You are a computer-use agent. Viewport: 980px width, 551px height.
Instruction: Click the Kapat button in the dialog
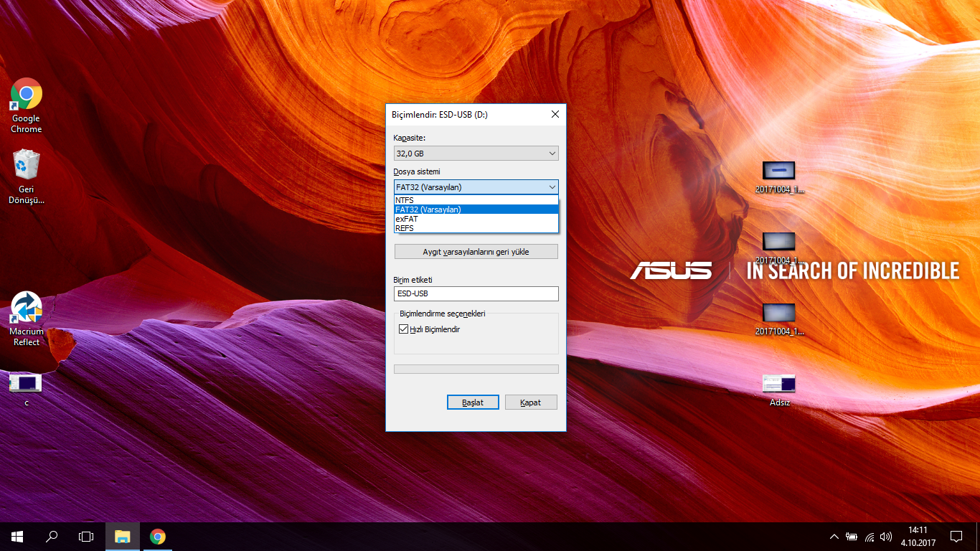click(x=531, y=402)
